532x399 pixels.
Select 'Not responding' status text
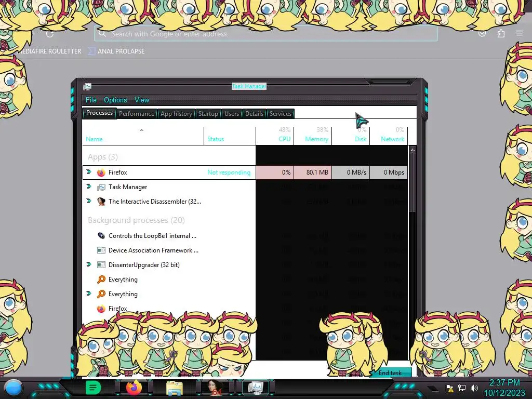pos(229,172)
